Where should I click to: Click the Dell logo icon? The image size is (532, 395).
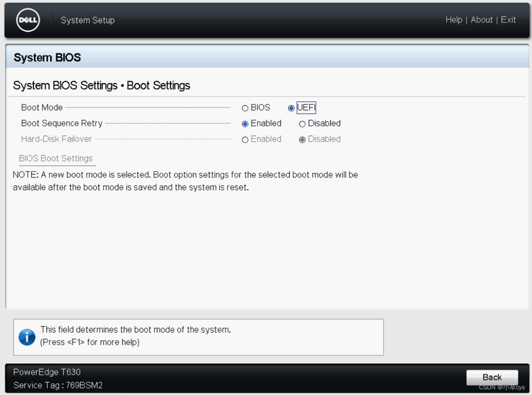point(28,20)
